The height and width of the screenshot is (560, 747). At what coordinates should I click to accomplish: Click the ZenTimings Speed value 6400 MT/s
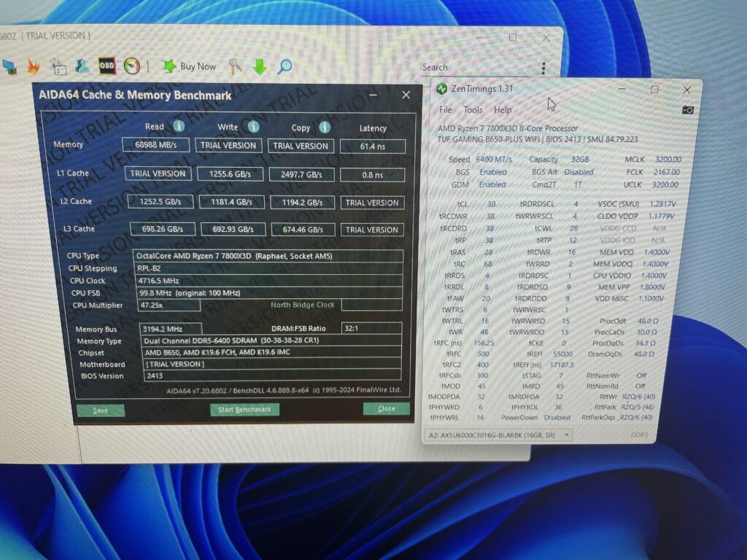coord(494,159)
